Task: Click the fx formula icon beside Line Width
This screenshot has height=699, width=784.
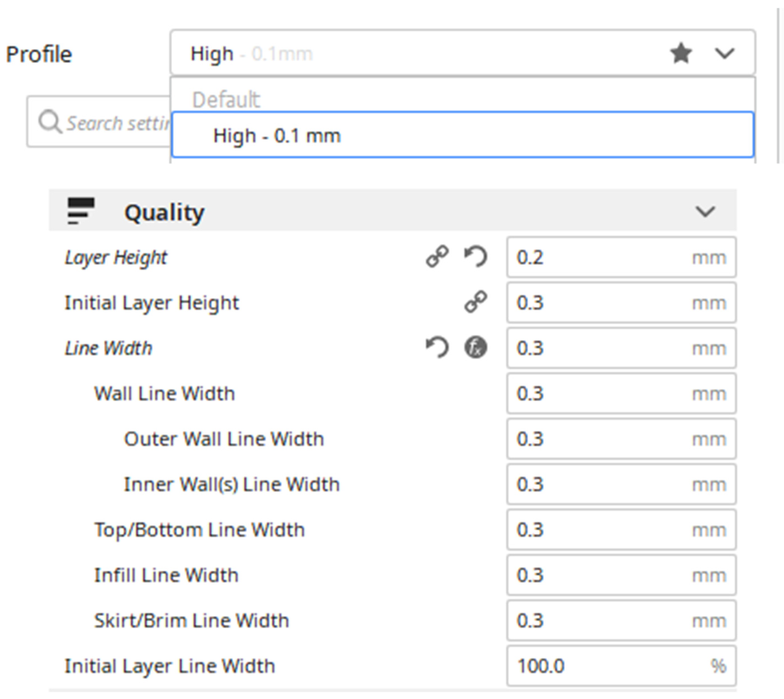Action: point(476,347)
